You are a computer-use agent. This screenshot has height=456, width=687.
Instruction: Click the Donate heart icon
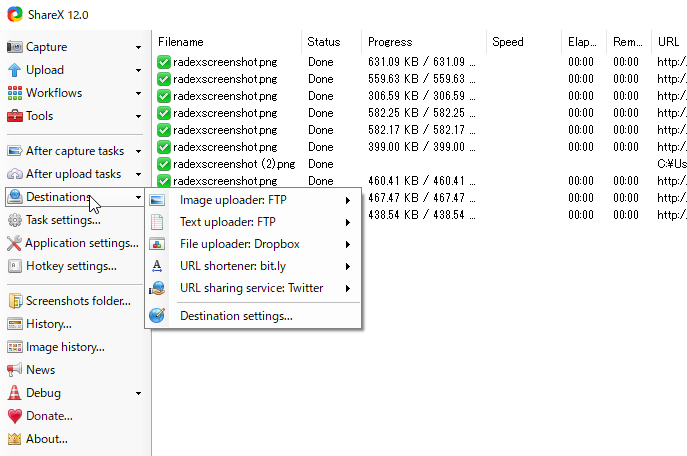click(14, 416)
